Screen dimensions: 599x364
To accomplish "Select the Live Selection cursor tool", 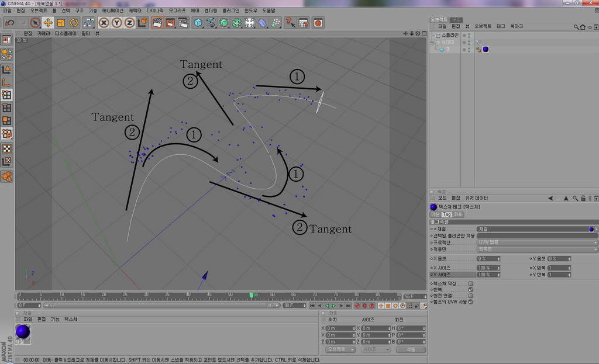I will pos(35,23).
